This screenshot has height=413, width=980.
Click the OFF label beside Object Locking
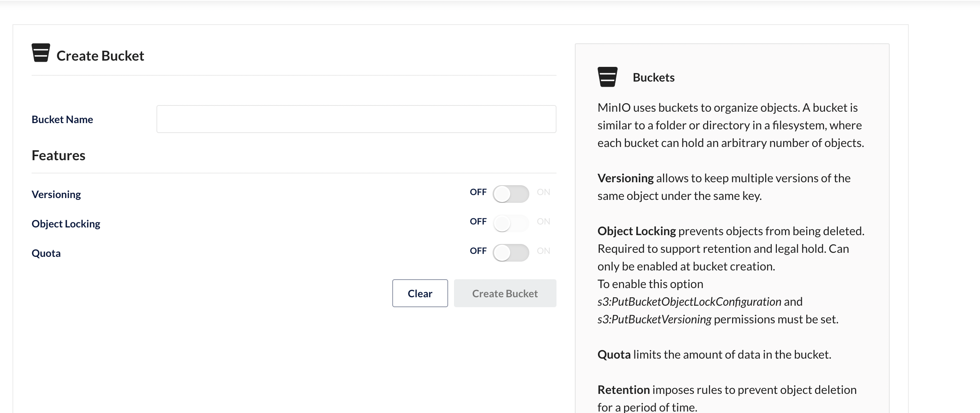pos(478,222)
